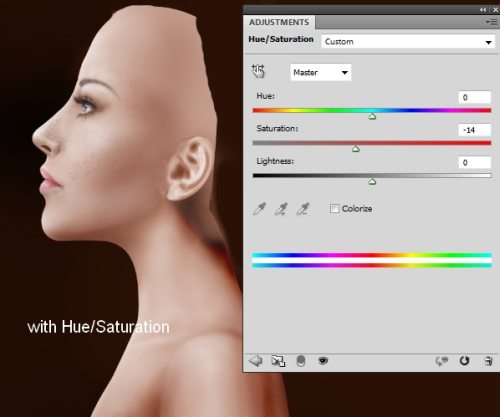
Task: Enable the Colorize checkbox
Action: tap(334, 209)
